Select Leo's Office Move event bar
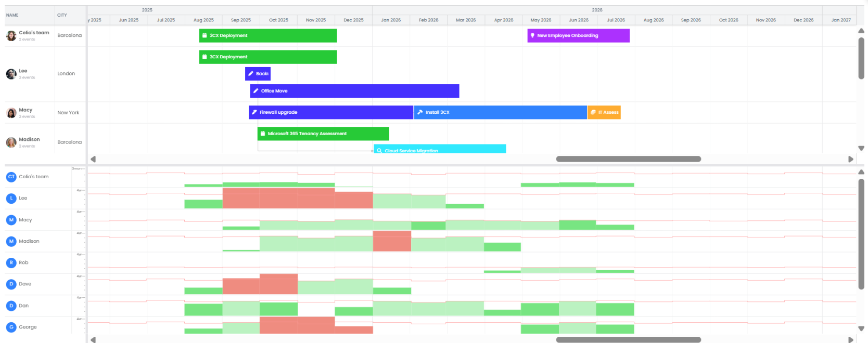This screenshot has width=868, height=343. click(355, 91)
